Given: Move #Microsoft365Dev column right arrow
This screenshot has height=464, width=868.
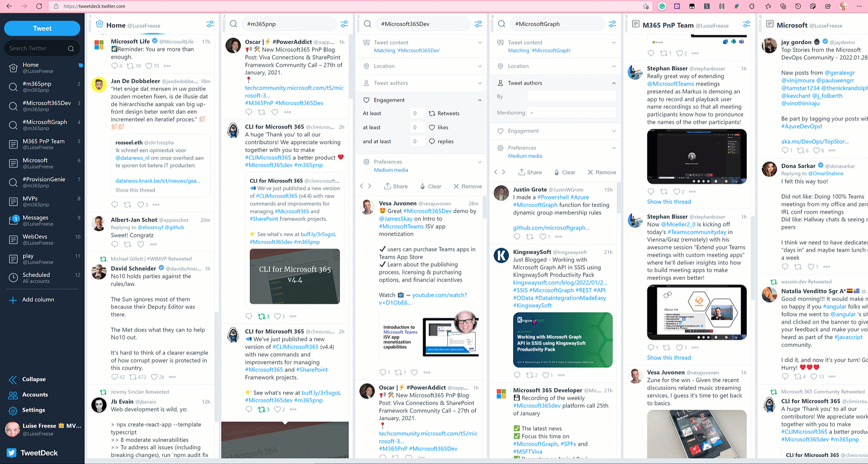Looking at the screenshot, I should pyautogui.click(x=370, y=186).
